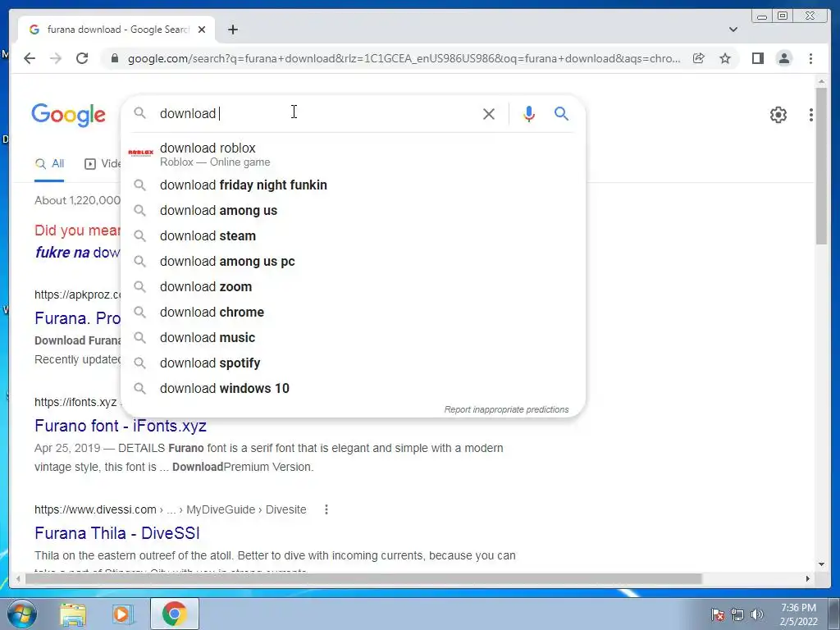Pick suggestion download zoom
The width and height of the screenshot is (840, 630).
click(354, 286)
